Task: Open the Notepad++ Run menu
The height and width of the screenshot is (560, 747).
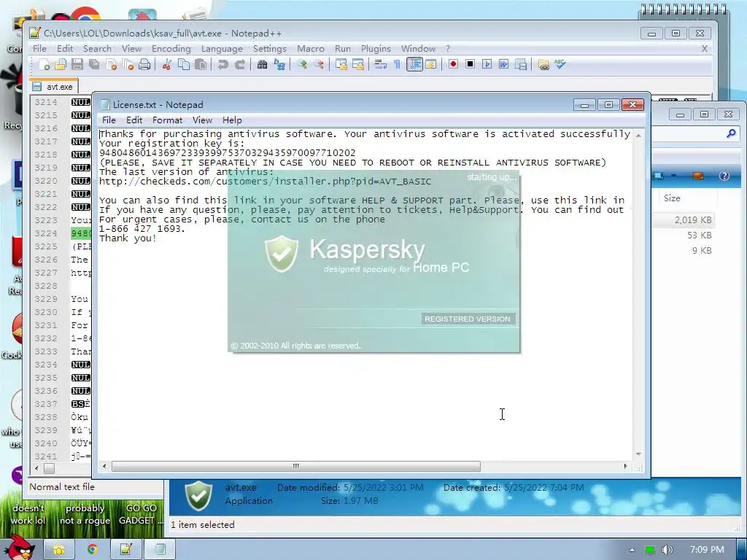Action: (x=343, y=49)
